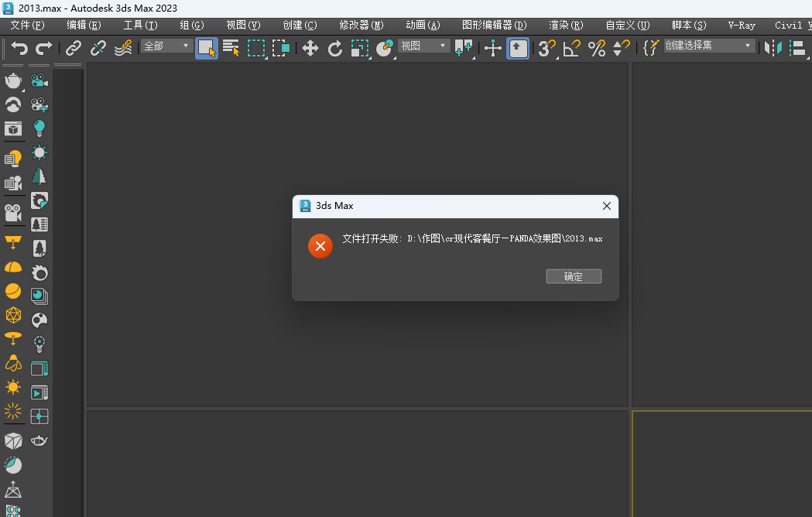This screenshot has height=517, width=812.
Task: Open the 自定义(U) menu
Action: pos(628,25)
